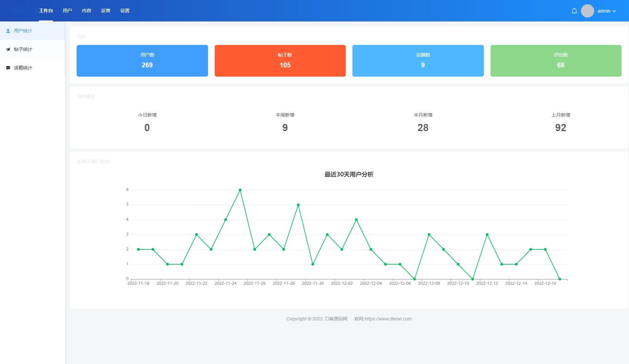The height and width of the screenshot is (364, 629).
Task: Open the 设置 item in top navigation
Action: pyautogui.click(x=125, y=10)
